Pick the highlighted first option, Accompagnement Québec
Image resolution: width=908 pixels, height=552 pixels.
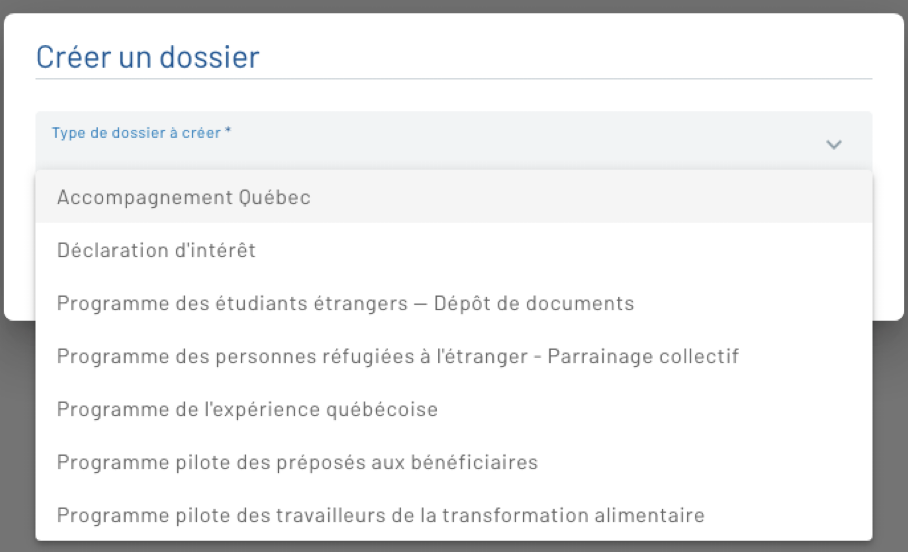click(184, 197)
